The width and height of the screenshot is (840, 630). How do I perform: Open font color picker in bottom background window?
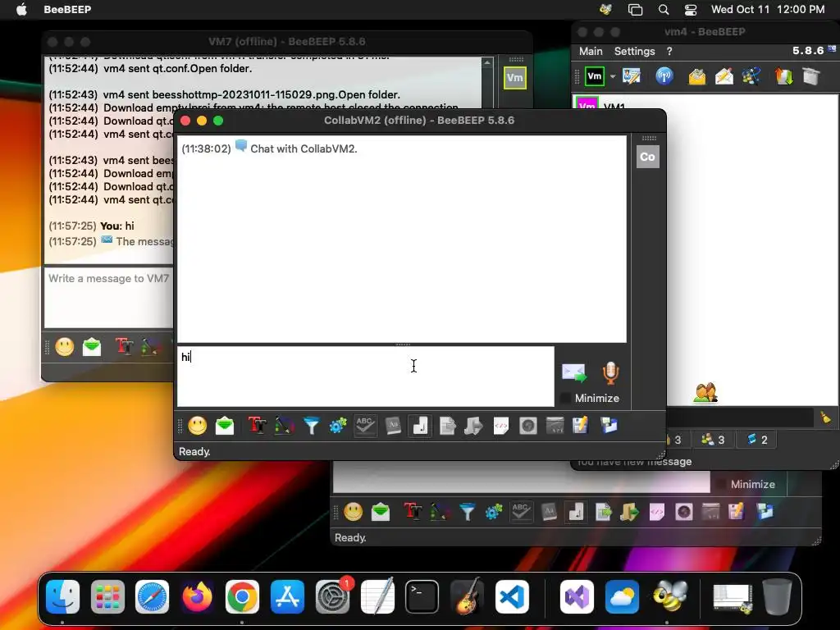pos(440,512)
